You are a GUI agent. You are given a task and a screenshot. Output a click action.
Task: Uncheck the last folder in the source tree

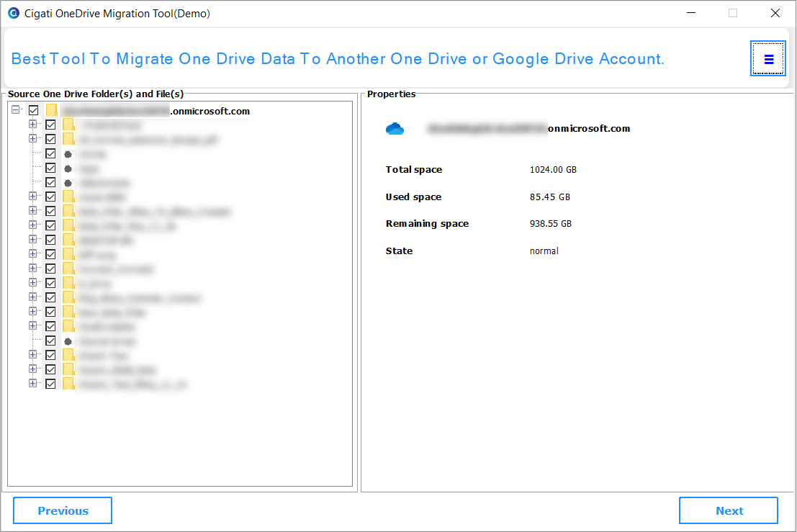[x=50, y=384]
